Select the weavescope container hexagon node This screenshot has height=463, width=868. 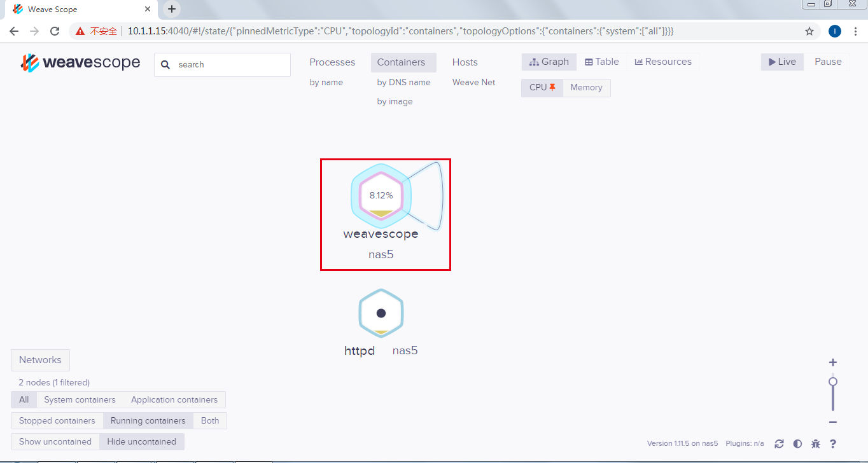381,196
